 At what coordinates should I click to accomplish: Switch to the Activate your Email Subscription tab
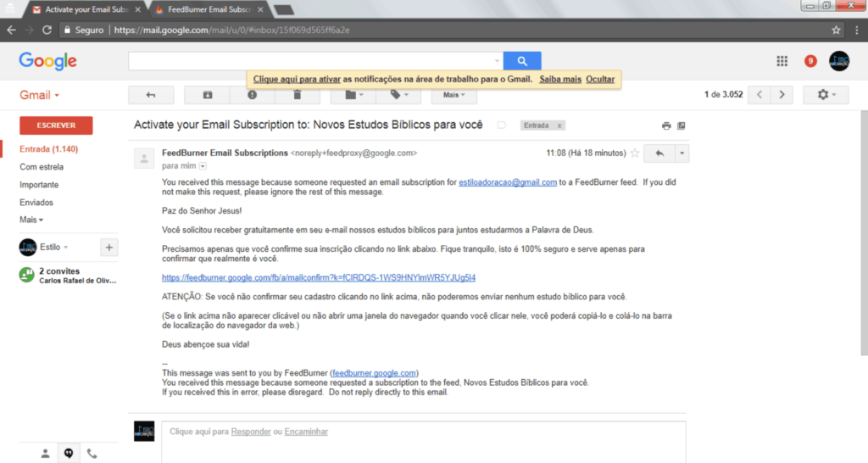[x=83, y=9]
